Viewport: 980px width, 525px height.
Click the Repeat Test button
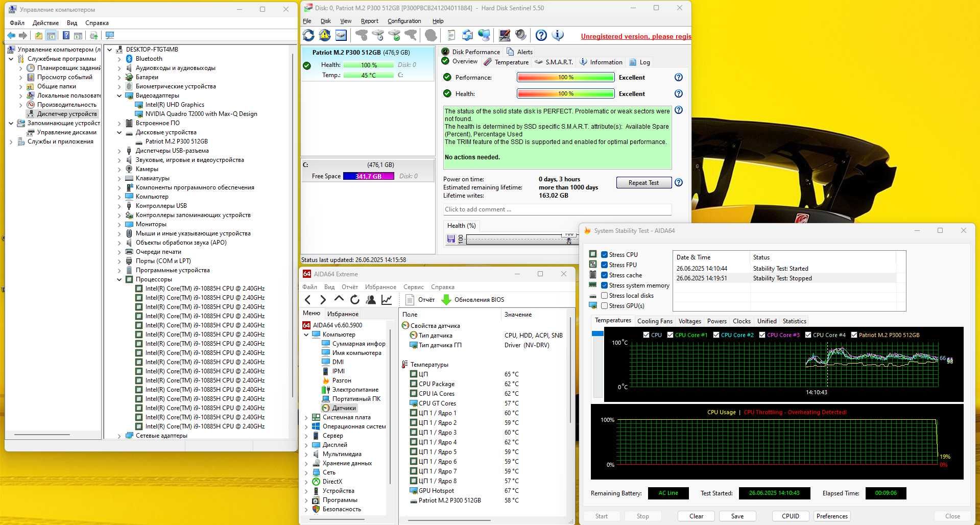pyautogui.click(x=643, y=182)
